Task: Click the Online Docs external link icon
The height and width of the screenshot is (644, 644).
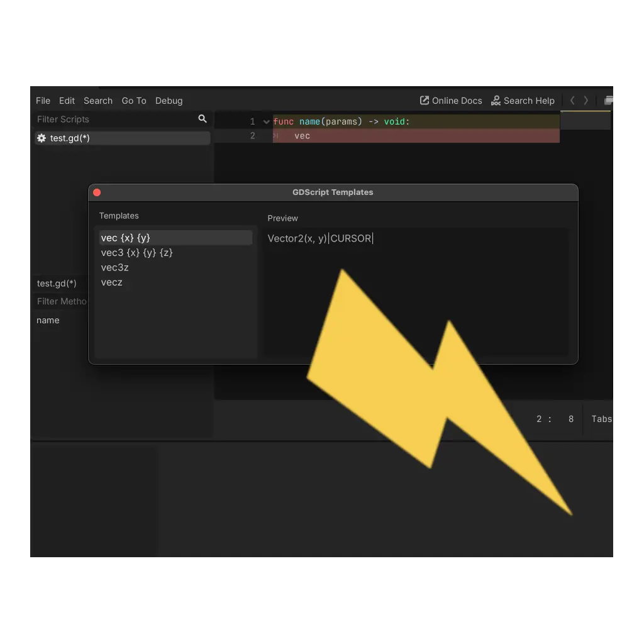Action: pyautogui.click(x=425, y=101)
